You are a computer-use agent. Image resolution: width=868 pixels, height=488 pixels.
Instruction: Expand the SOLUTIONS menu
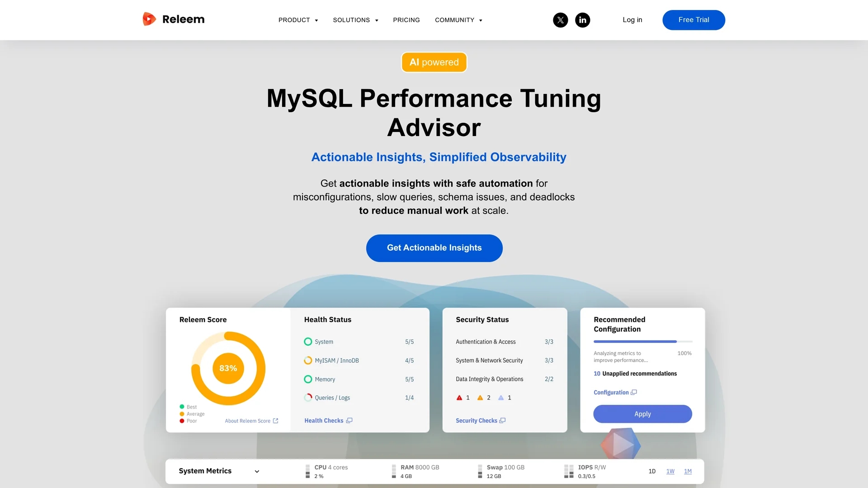(356, 20)
